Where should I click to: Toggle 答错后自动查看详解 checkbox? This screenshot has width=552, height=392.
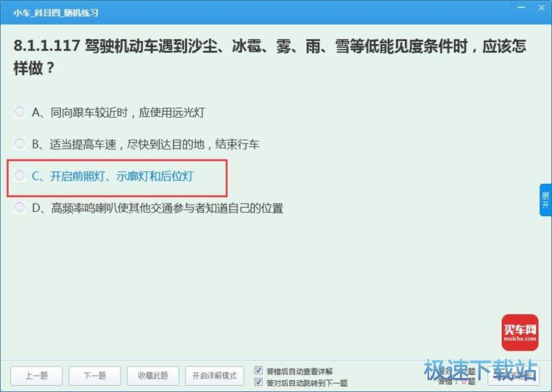click(258, 371)
